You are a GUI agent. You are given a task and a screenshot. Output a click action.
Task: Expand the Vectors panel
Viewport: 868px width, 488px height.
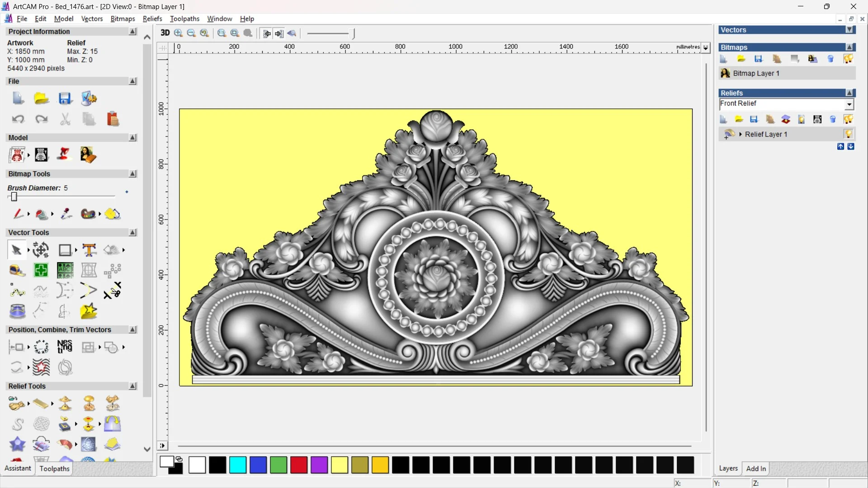[x=849, y=30]
